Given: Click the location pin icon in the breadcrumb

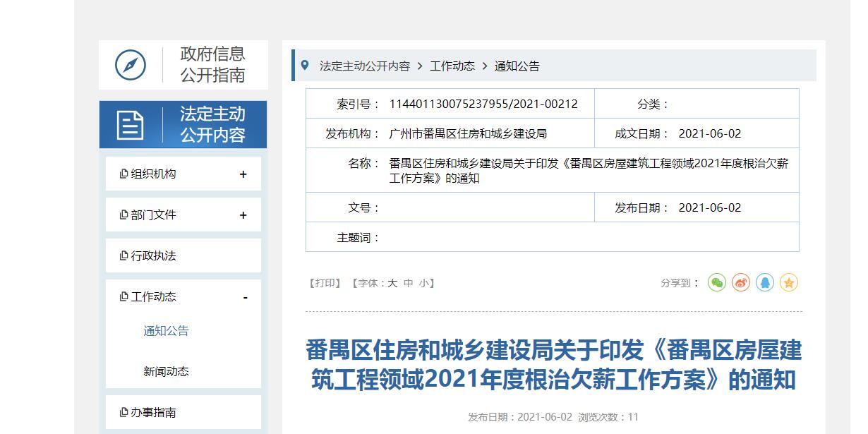Looking at the screenshot, I should click(304, 65).
